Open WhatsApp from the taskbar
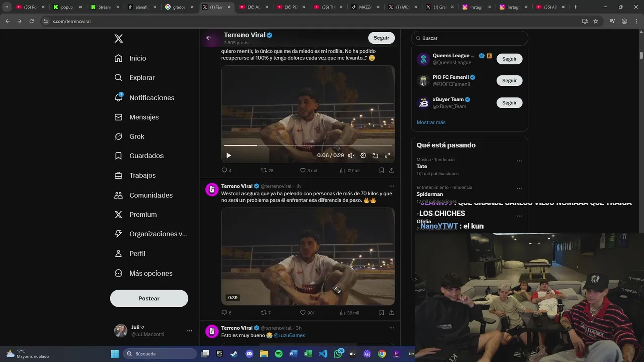This screenshot has height=362, width=644. 338,354
